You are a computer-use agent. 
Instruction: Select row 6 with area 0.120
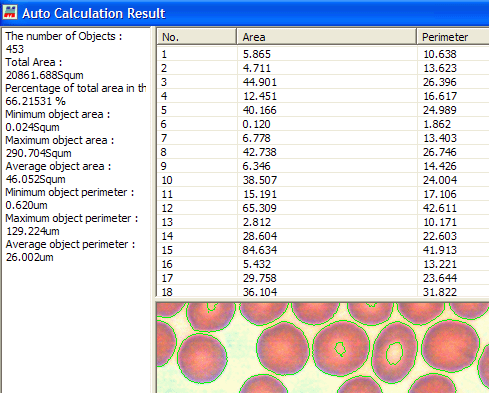[x=323, y=124]
